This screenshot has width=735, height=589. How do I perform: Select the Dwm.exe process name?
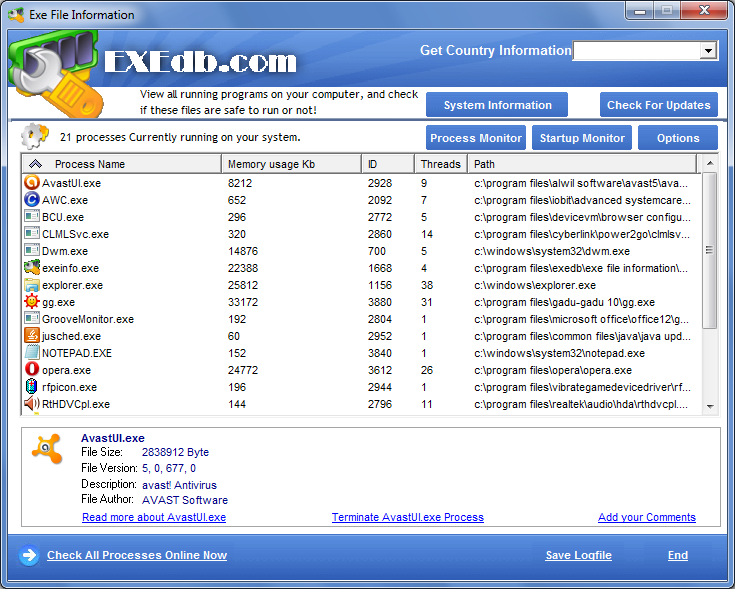[x=65, y=251]
